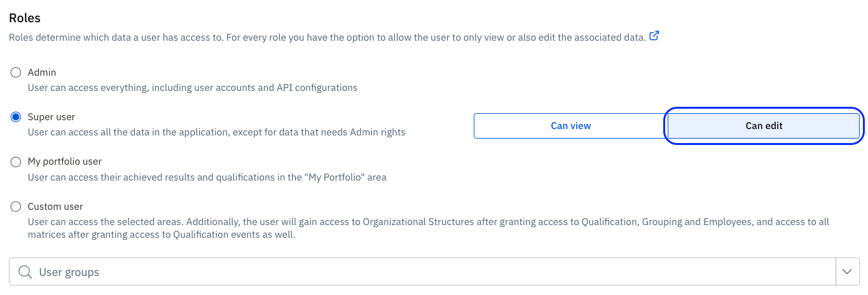Click the Admin role label text
The width and height of the screenshot is (868, 295).
pos(42,72)
